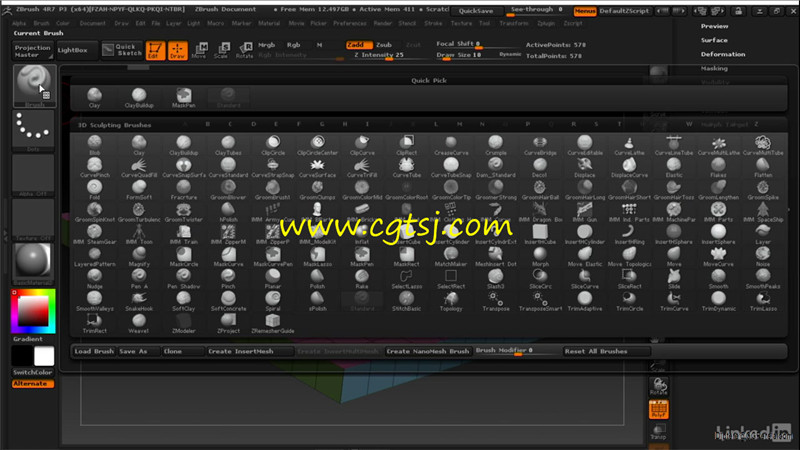Click the Load Brush button
This screenshot has width=800, height=450.
point(94,352)
